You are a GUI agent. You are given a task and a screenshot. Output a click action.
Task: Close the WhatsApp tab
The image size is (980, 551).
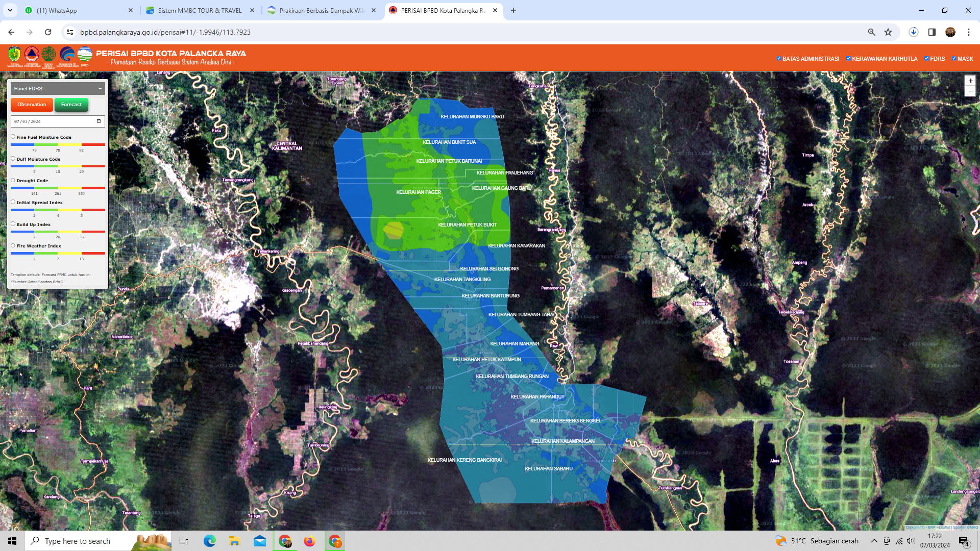click(x=131, y=10)
